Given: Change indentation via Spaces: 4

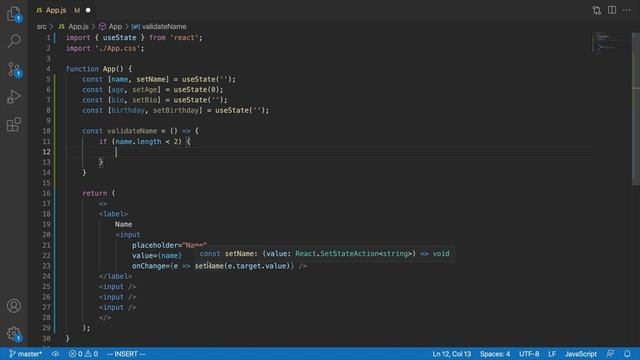Looking at the screenshot, I should pyautogui.click(x=495, y=354).
